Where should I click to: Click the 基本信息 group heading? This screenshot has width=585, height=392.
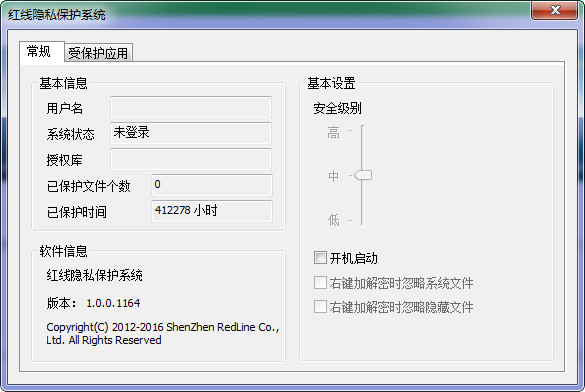(63, 83)
